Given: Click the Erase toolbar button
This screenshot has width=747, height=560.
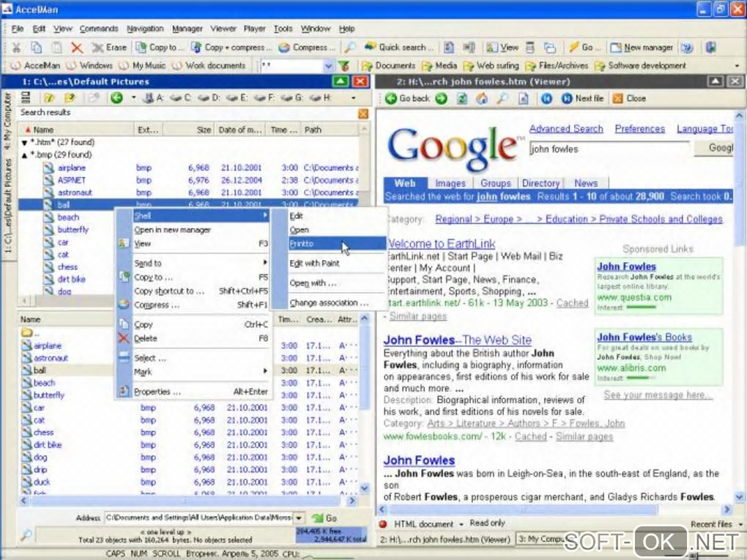Looking at the screenshot, I should coord(110,47).
